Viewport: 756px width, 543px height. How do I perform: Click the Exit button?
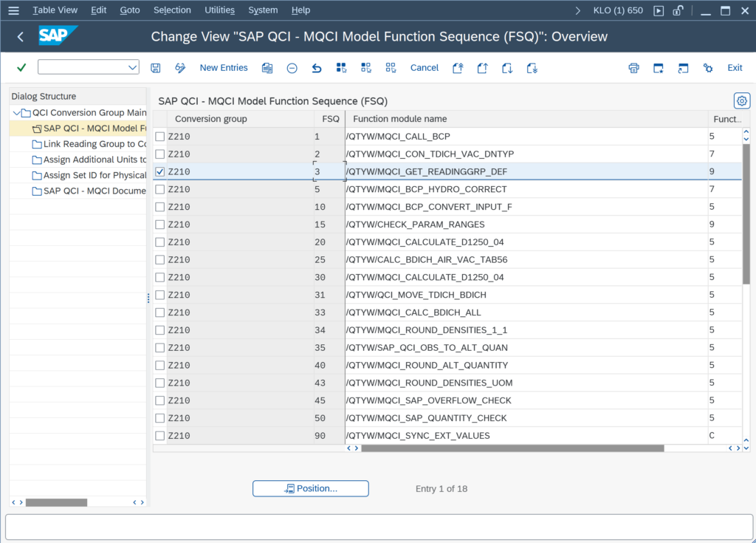(735, 68)
